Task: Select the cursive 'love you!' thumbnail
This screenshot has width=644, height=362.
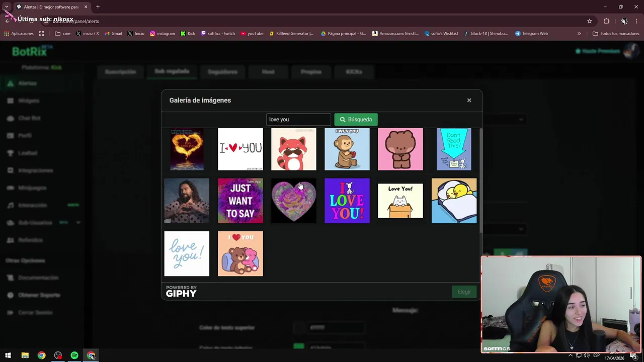Action: (x=187, y=254)
